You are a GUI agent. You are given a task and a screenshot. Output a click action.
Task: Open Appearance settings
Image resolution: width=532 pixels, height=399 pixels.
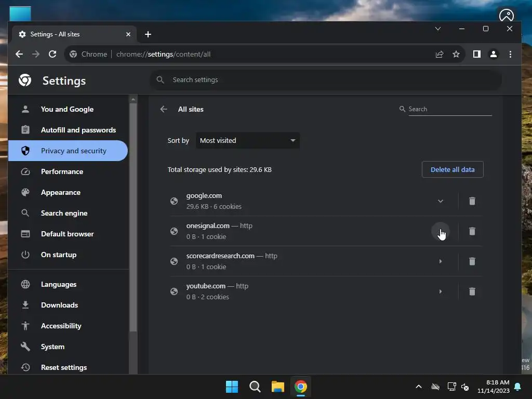point(60,192)
